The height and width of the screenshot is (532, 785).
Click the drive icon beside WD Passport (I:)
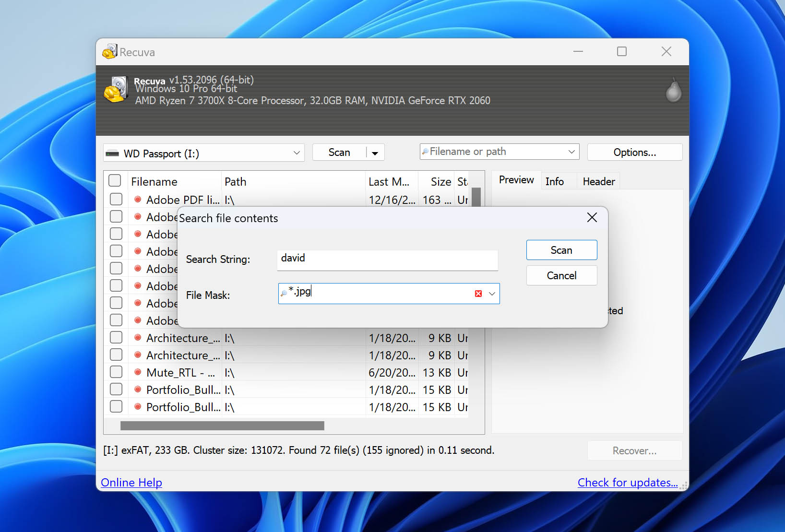pyautogui.click(x=113, y=153)
